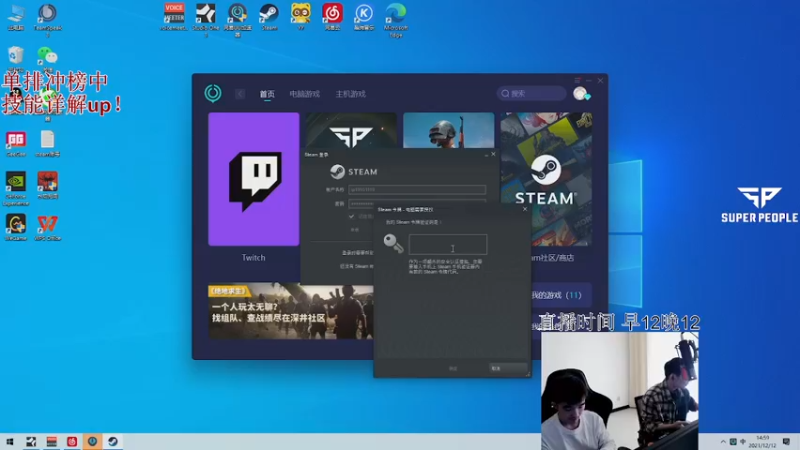The width and height of the screenshot is (800, 450).
Task: Open the Twitch card
Action: click(x=254, y=179)
